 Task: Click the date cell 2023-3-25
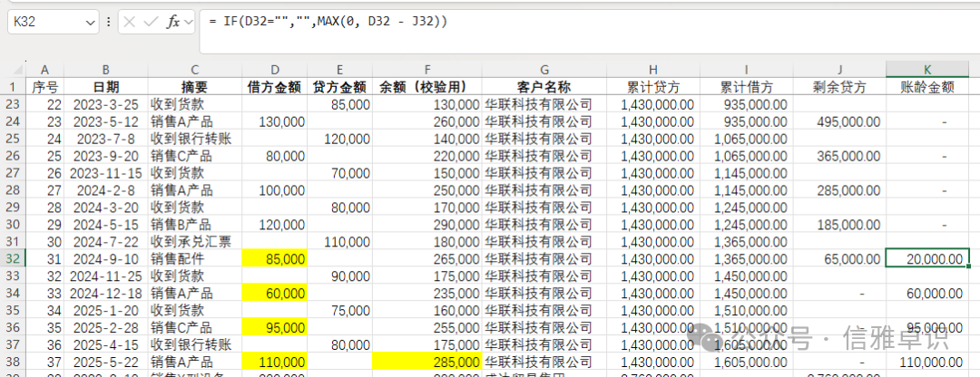(x=105, y=103)
